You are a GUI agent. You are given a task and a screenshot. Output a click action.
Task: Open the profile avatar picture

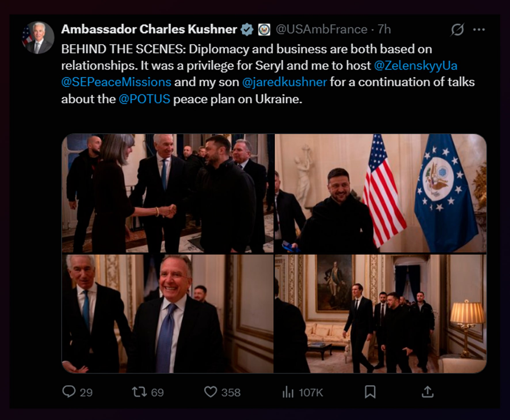click(x=38, y=37)
